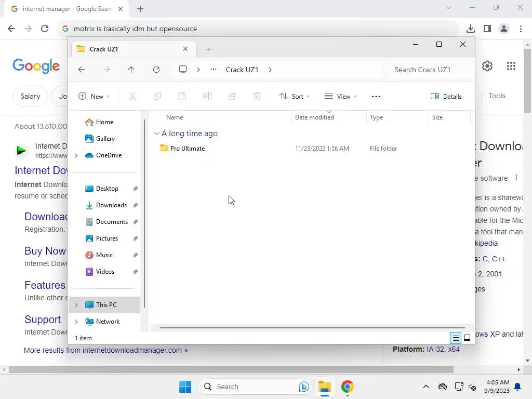Click 'More results from internetdownloadmanager.com' link
The image size is (532, 399).
point(106,350)
